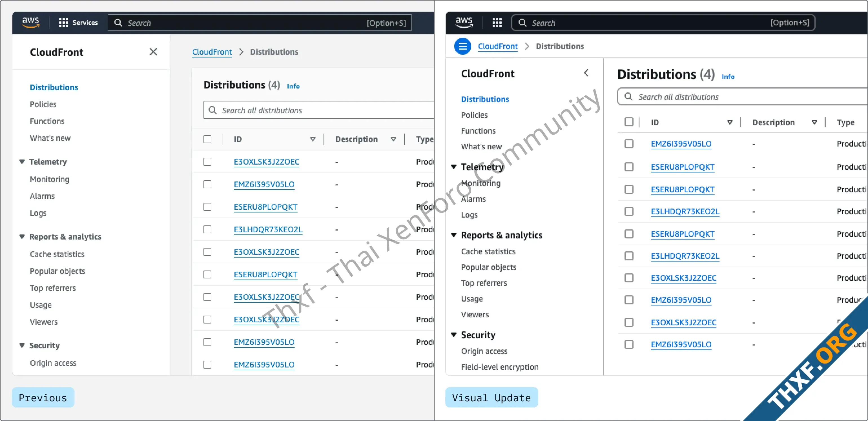Open the services grid icon in Visual Update panel

[x=497, y=23]
